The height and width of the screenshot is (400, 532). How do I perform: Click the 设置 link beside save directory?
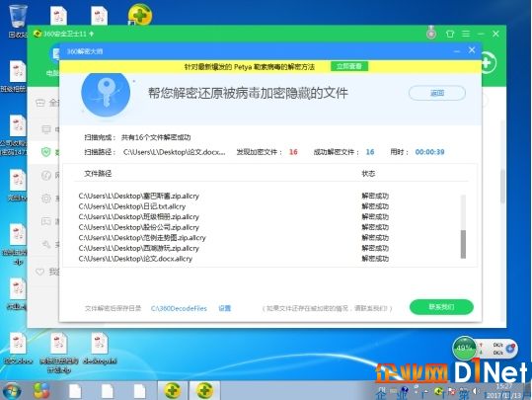pos(225,308)
